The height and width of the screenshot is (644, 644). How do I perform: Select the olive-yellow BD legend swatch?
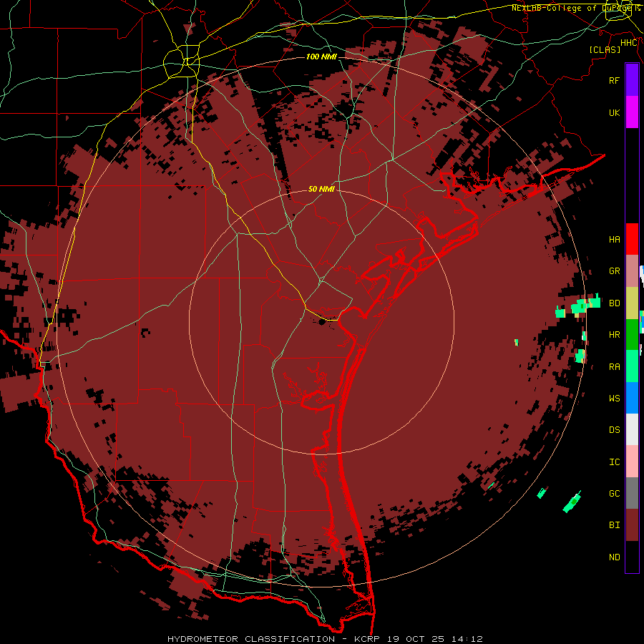point(632,303)
